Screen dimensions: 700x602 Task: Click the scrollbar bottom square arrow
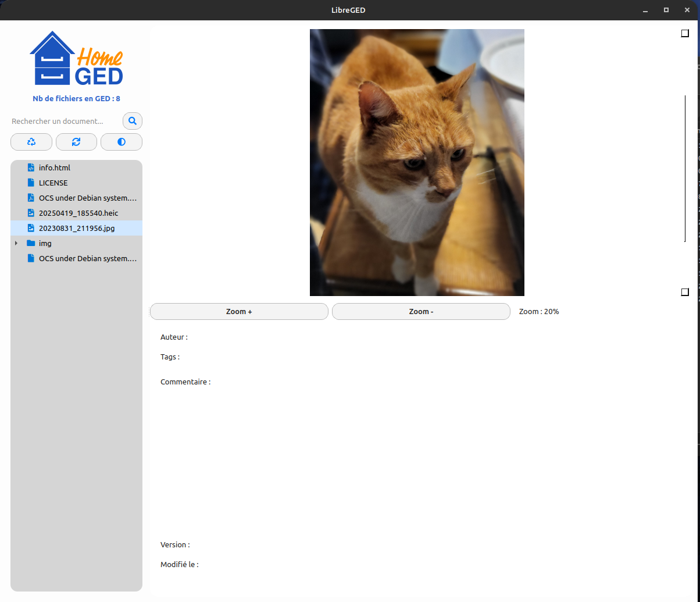tap(685, 292)
